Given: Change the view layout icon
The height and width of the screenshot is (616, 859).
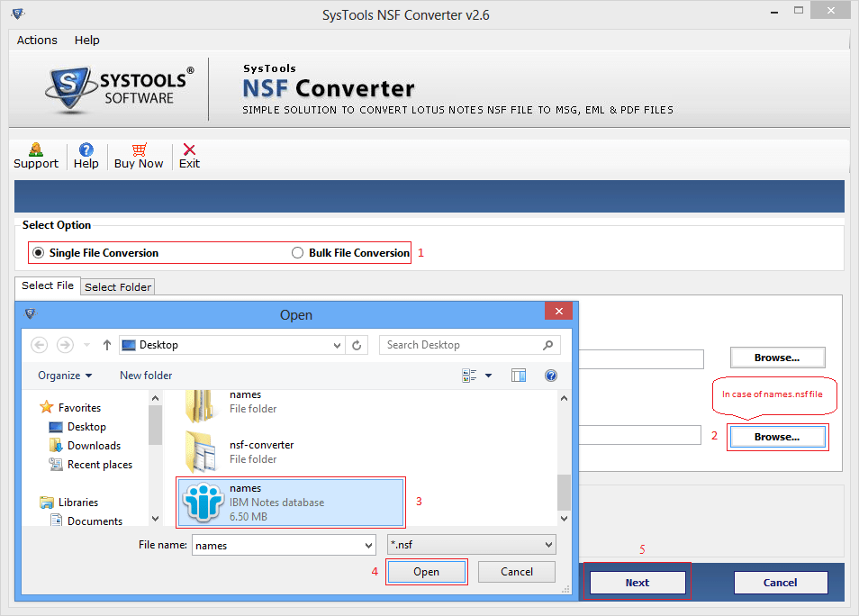Looking at the screenshot, I should point(469,376).
